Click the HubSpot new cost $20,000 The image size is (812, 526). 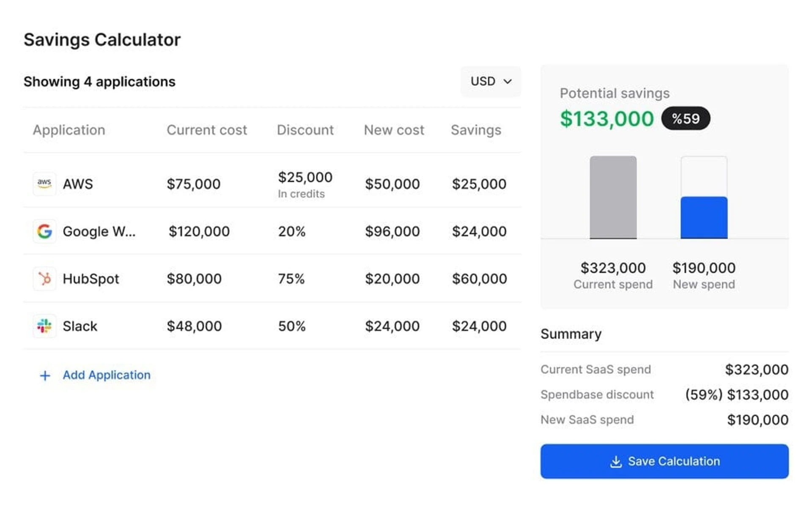point(392,279)
